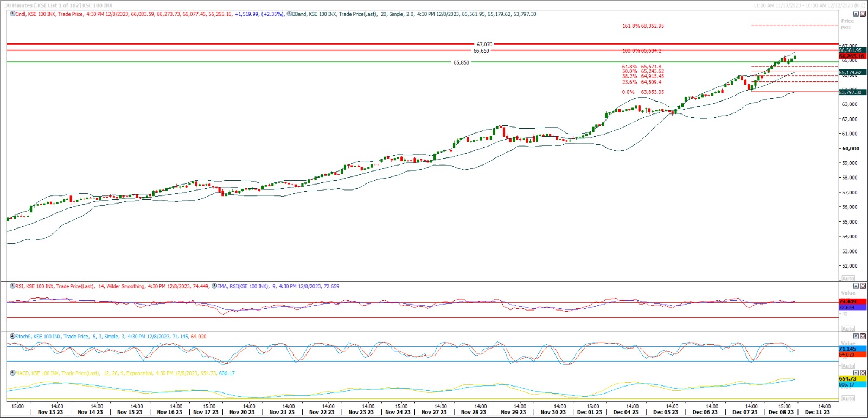Toggle Auto scaling on the MACD axis
The height and width of the screenshot is (418, 868).
848,398
